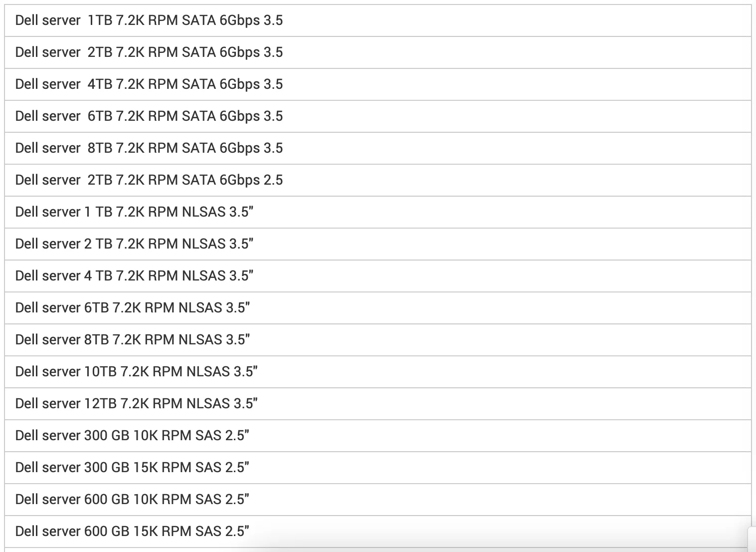Click the 2TB 7.2K SATA 3.5 entry
This screenshot has width=756, height=552.
tap(149, 52)
